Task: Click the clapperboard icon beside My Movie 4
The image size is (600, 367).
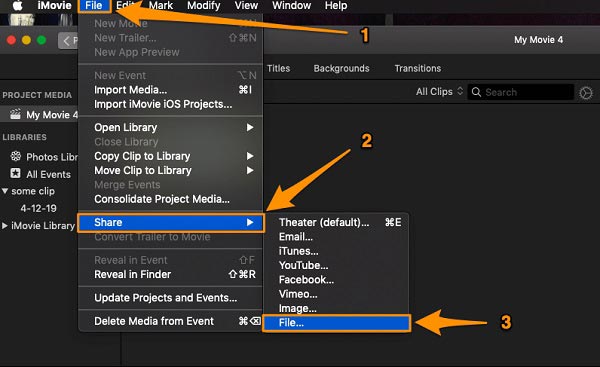Action: [15, 114]
